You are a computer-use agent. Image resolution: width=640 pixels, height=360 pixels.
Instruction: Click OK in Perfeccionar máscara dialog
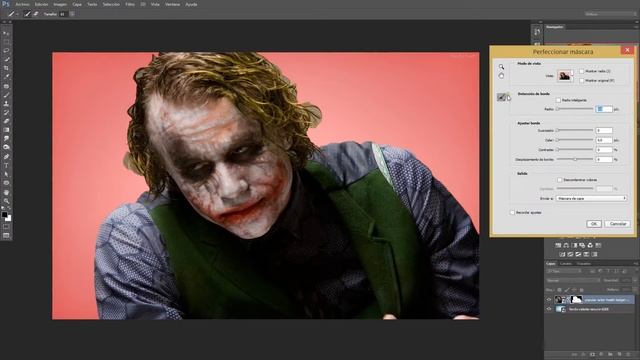(594, 224)
